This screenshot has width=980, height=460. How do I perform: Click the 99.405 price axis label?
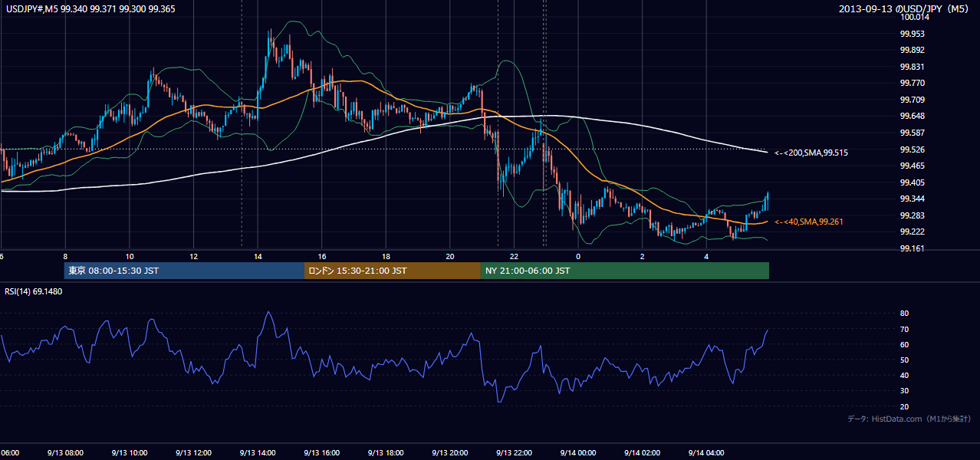[913, 182]
